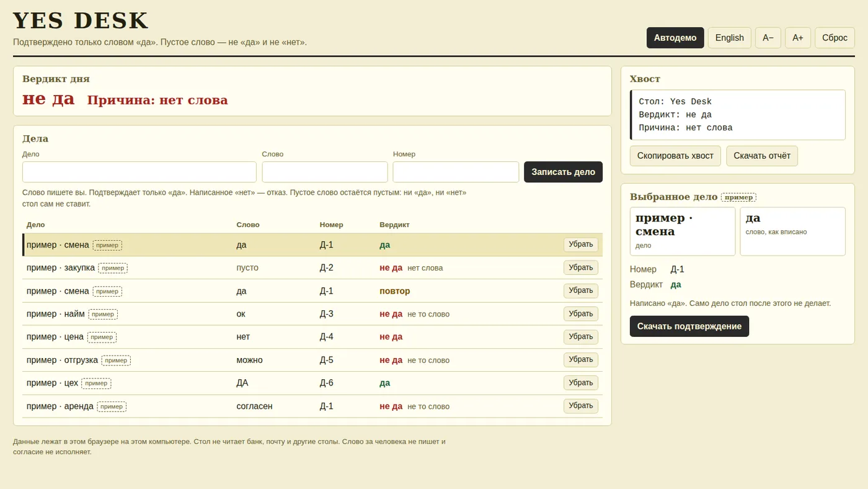868x489 pixels.
Task: Select the пример · аренда row
Action: coord(312,406)
